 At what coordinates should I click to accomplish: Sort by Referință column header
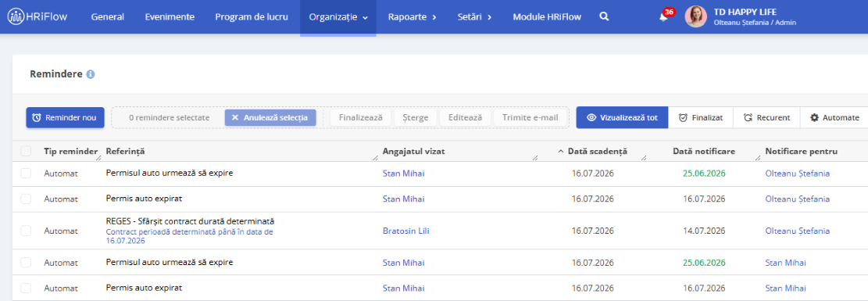(x=125, y=151)
